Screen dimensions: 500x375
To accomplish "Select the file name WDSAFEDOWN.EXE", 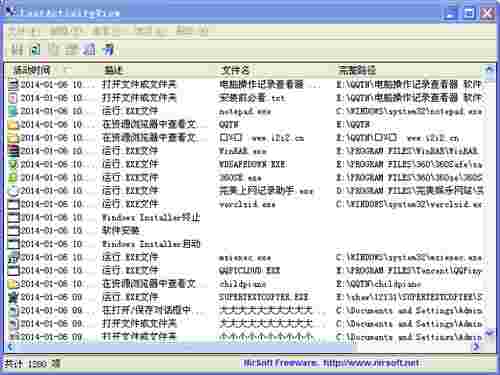I will [x=253, y=164].
